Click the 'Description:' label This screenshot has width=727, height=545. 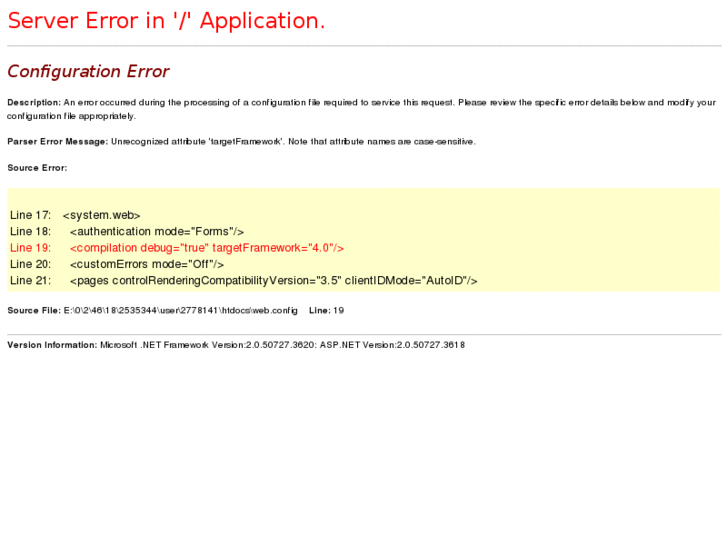pos(34,103)
